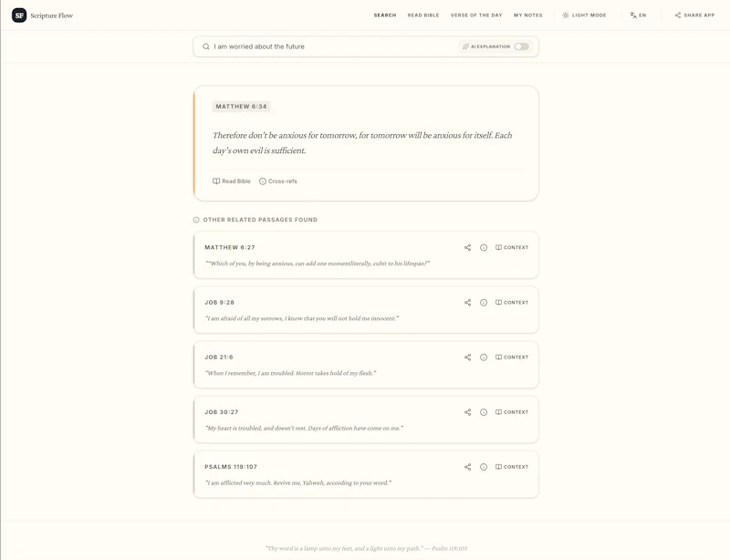Click the SF Scripture Flow logo icon
Screen dimensions: 730x560
[x=19, y=16]
